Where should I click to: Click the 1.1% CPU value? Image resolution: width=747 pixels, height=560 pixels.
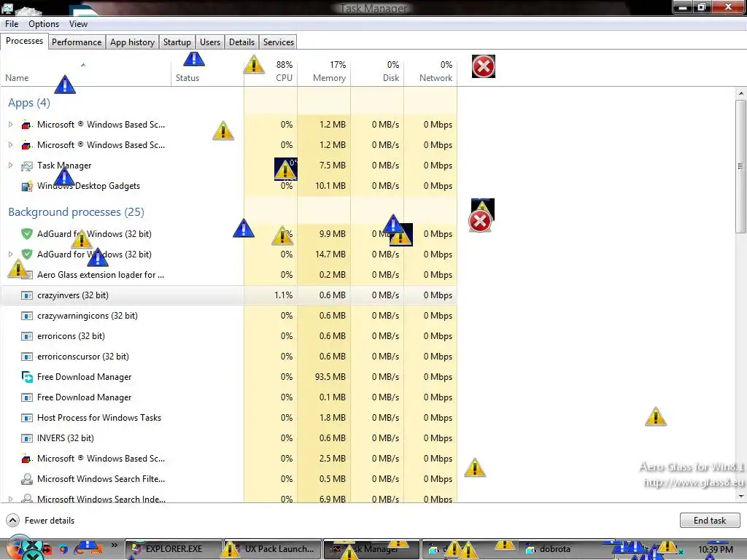pyautogui.click(x=284, y=295)
